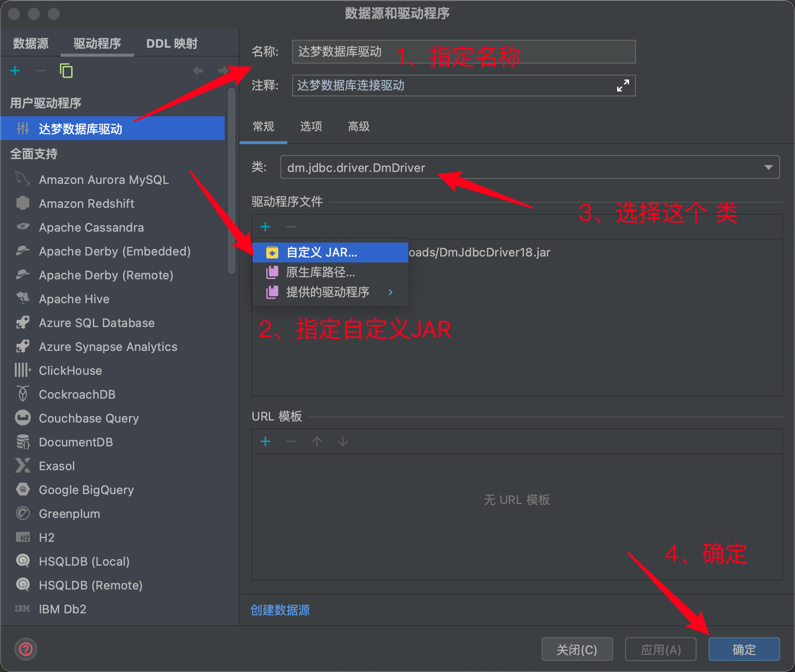795x672 pixels.
Task: Choose 原生库路径… from popup menu
Action: [x=320, y=272]
